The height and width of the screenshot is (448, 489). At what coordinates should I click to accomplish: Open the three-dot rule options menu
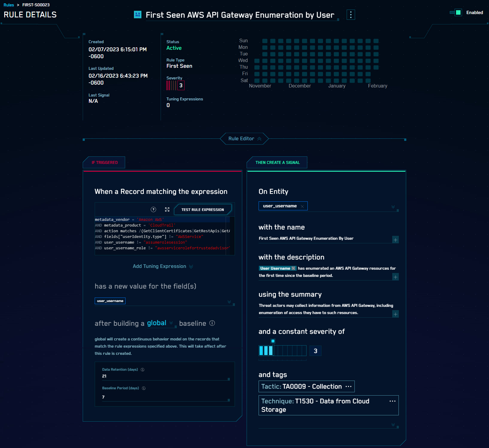pos(351,15)
